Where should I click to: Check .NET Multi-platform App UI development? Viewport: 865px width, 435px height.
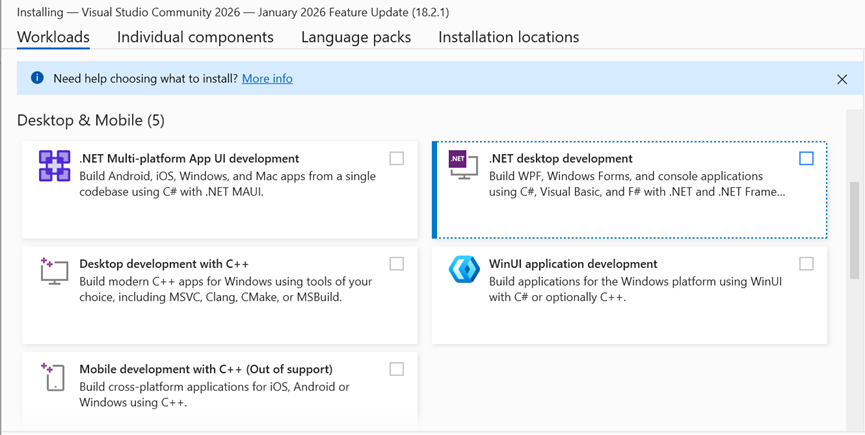(397, 159)
